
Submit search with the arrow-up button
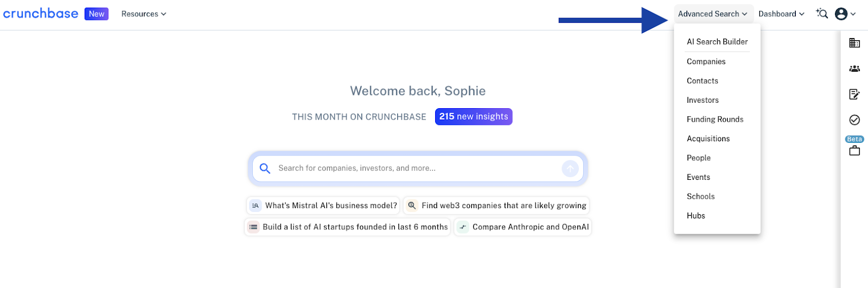(x=570, y=168)
